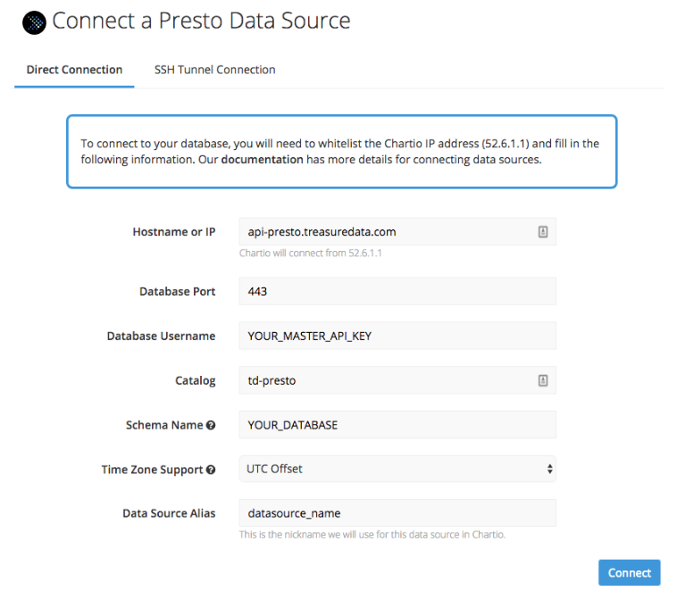This screenshot has height=616, width=677.
Task: Click the Schema Name label
Action: click(164, 425)
